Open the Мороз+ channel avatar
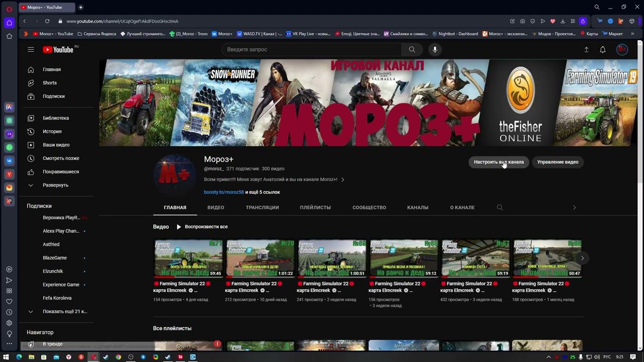The width and height of the screenshot is (644, 362). (x=174, y=174)
